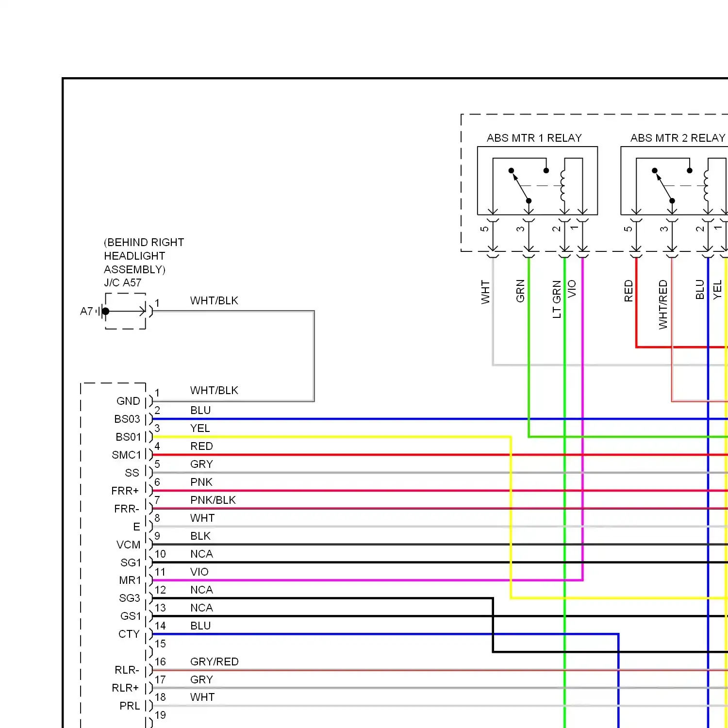Select the GND terminal label
The image size is (728, 728).
[x=128, y=401]
